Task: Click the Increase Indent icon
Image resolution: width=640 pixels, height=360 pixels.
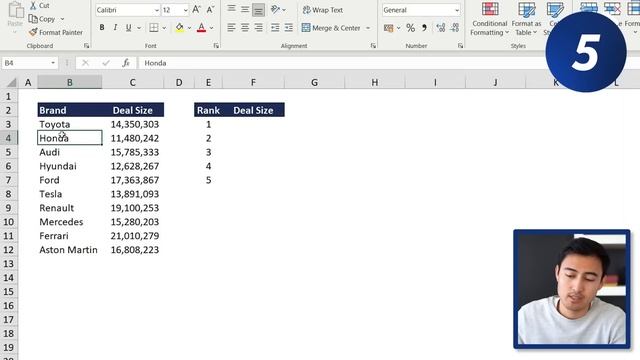Action: pos(289,28)
